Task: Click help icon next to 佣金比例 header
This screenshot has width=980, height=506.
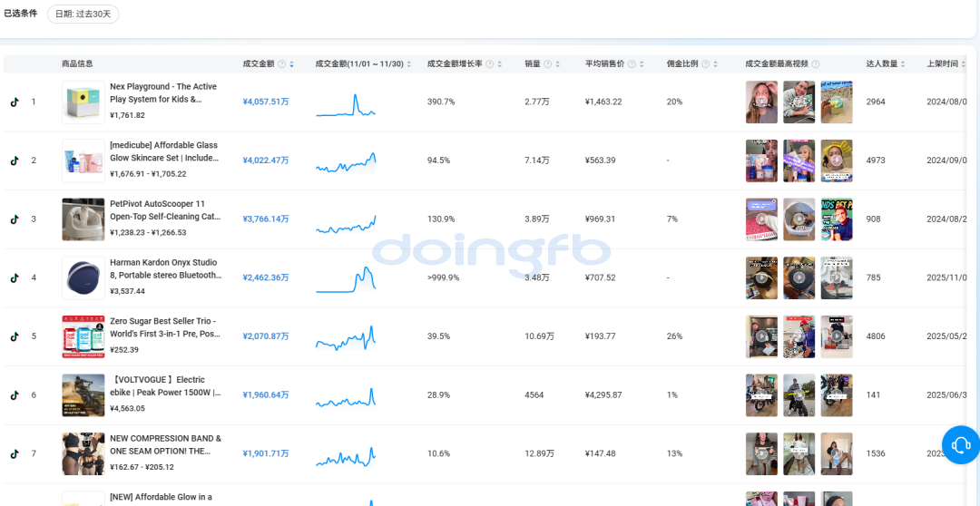Action: point(706,64)
